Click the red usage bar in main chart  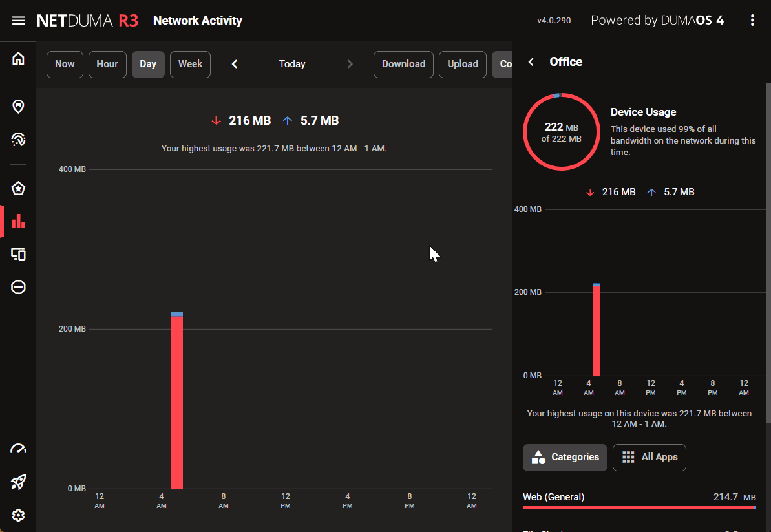176,401
